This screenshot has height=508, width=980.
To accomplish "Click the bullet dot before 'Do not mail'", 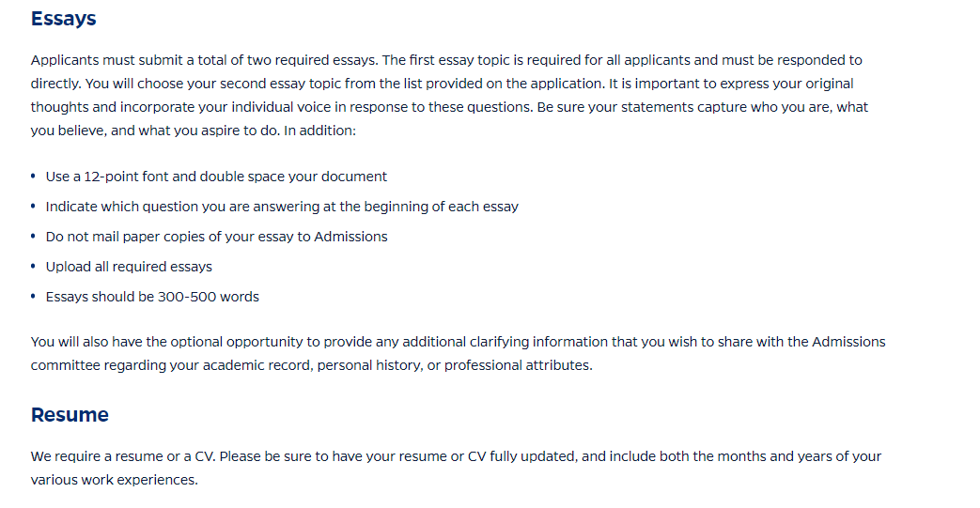I will click(x=33, y=237).
